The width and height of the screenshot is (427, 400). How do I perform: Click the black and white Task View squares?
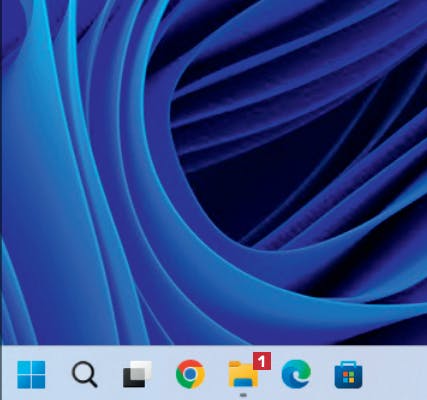pyautogui.click(x=137, y=374)
